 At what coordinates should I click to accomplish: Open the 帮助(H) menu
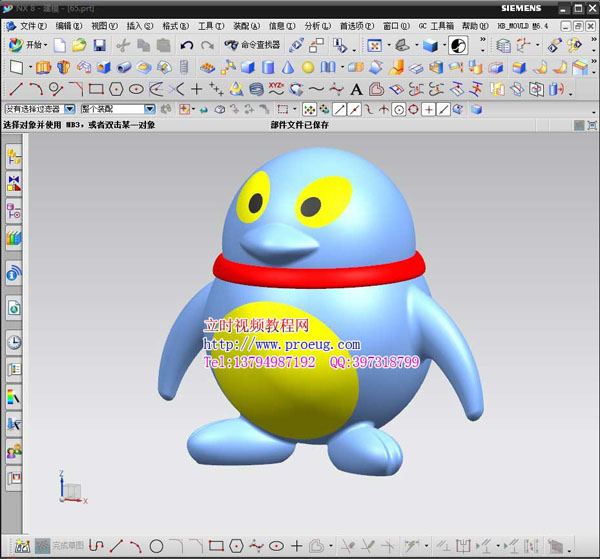475,26
